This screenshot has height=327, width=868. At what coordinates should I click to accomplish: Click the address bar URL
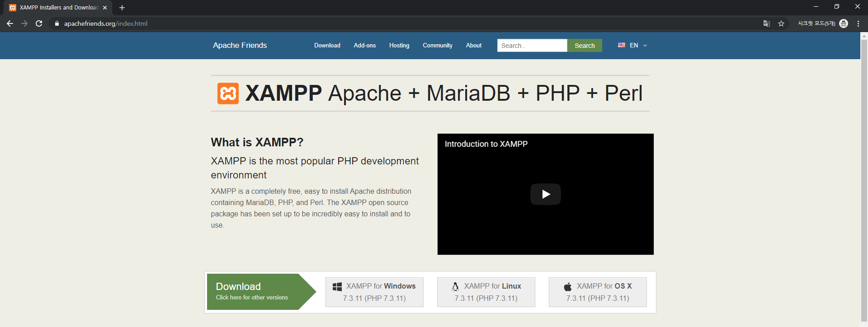pyautogui.click(x=106, y=23)
